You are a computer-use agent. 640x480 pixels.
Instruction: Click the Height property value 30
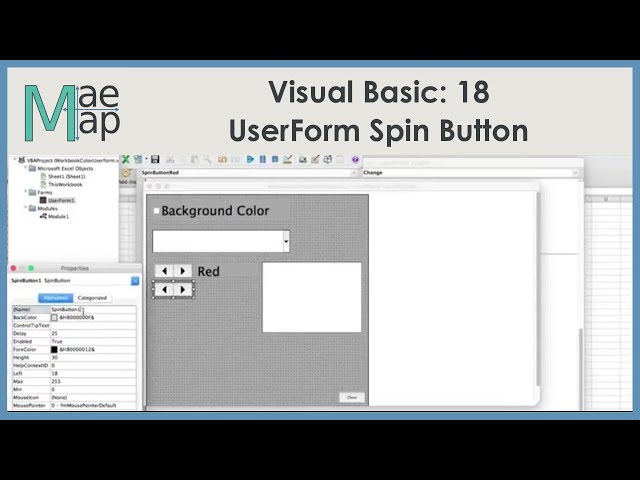tap(93, 357)
